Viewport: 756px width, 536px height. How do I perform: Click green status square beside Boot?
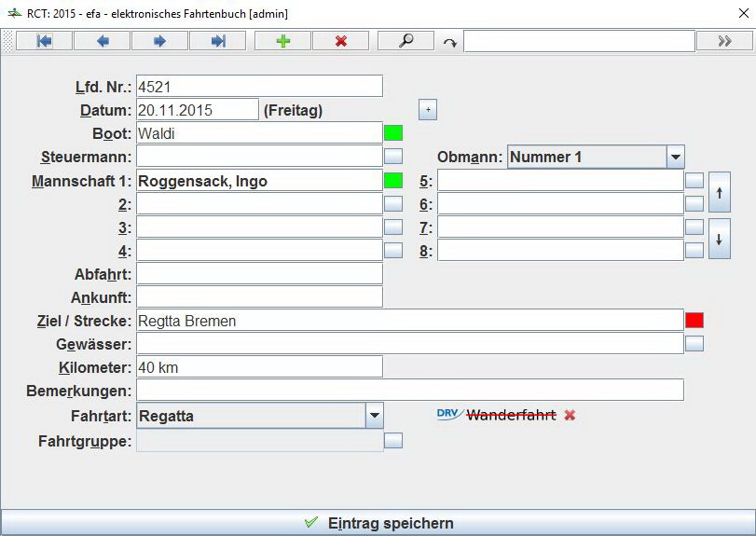click(x=393, y=133)
